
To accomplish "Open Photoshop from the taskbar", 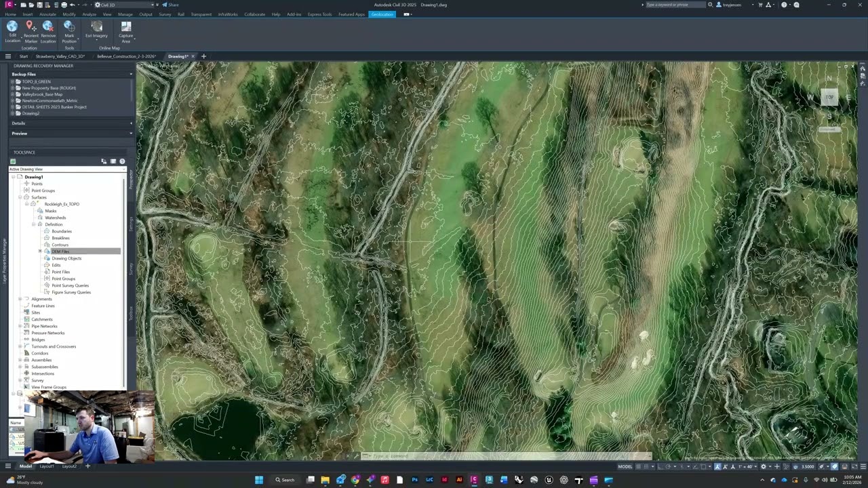I will click(x=414, y=480).
